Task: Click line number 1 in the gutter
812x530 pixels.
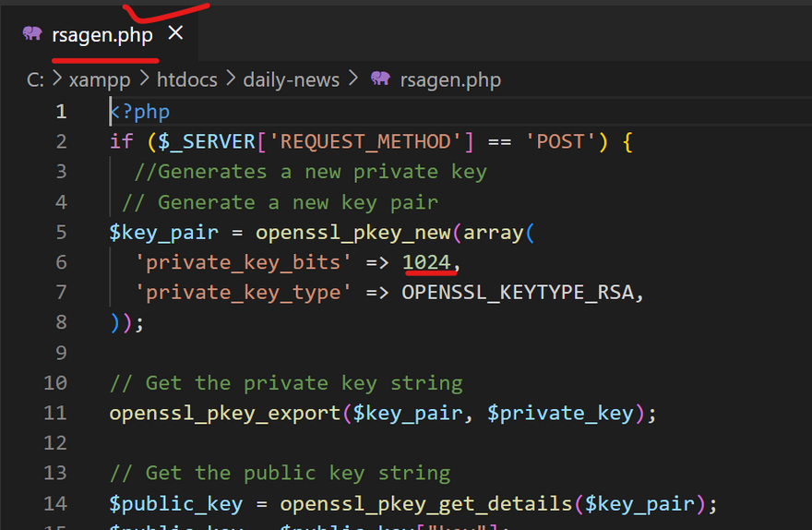Action: tap(61, 112)
